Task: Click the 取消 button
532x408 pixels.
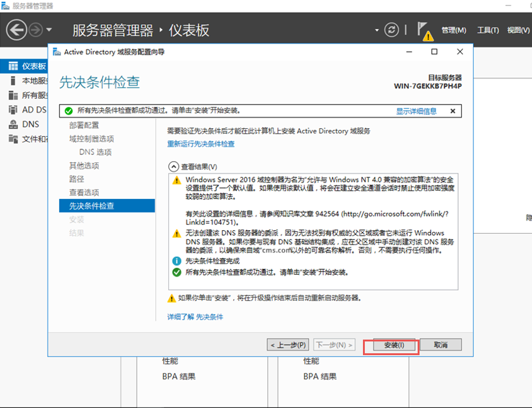Action: (x=441, y=345)
